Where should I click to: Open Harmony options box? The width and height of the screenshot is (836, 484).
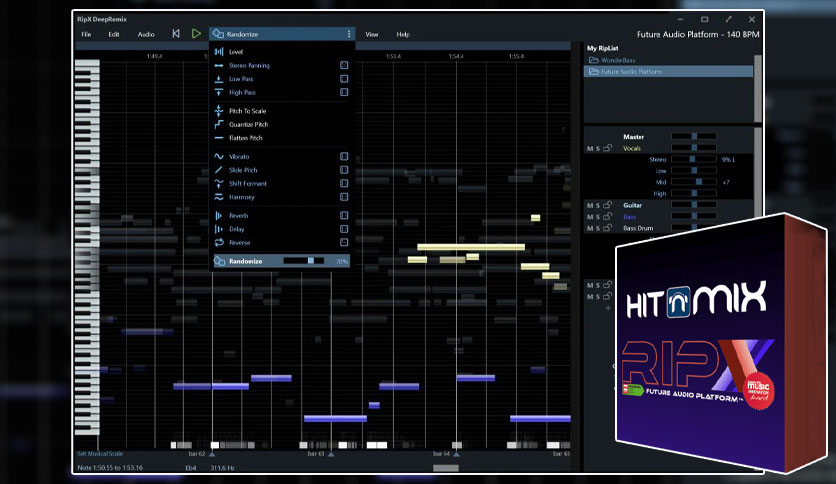click(x=344, y=197)
